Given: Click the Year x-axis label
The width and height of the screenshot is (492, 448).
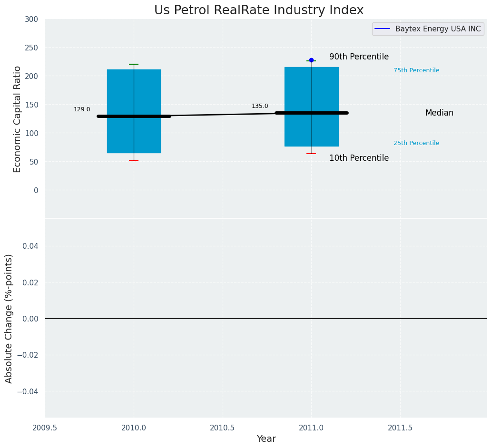Looking at the screenshot, I should tap(266, 438).
